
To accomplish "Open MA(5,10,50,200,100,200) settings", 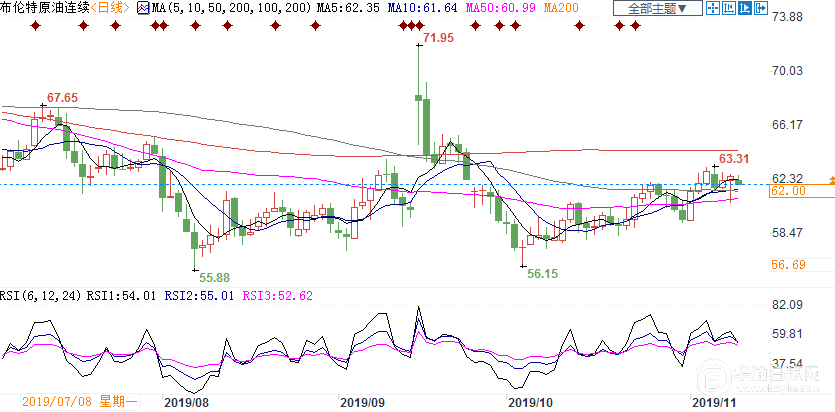I will [231, 8].
